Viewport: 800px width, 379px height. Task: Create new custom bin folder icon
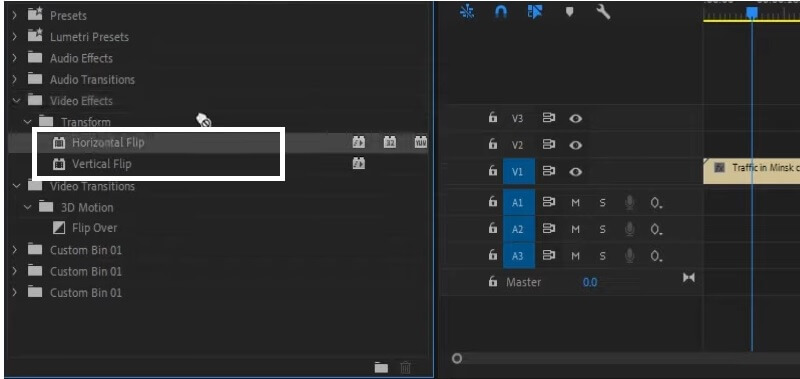(x=381, y=367)
